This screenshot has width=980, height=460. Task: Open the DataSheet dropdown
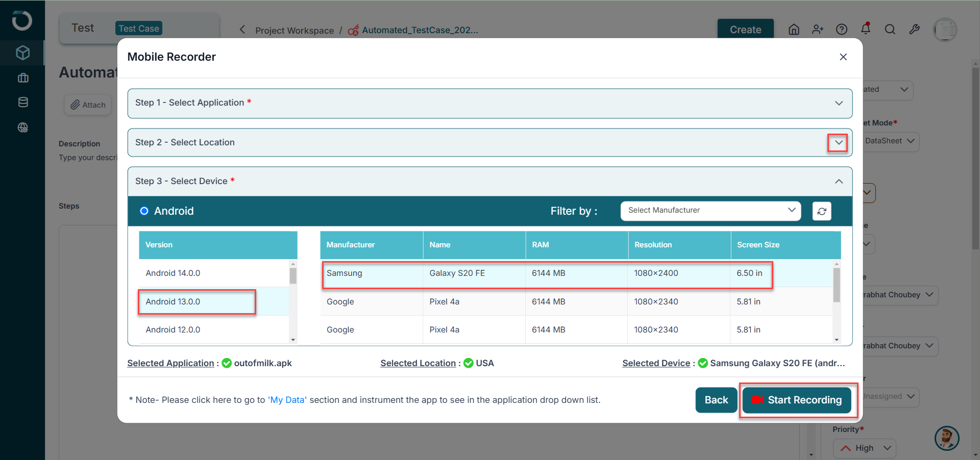click(x=890, y=141)
